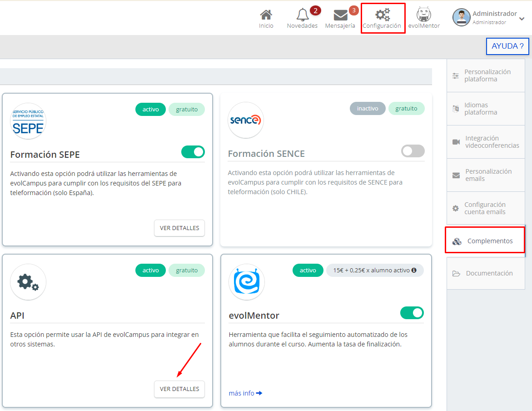Click the Formación SENCE title

point(266,154)
